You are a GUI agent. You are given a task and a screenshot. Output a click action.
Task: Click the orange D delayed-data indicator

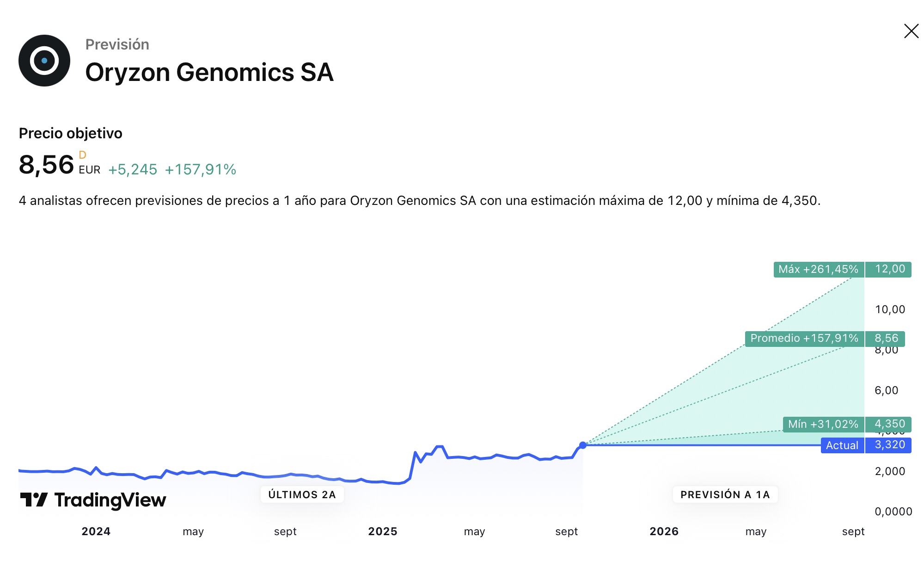(82, 155)
